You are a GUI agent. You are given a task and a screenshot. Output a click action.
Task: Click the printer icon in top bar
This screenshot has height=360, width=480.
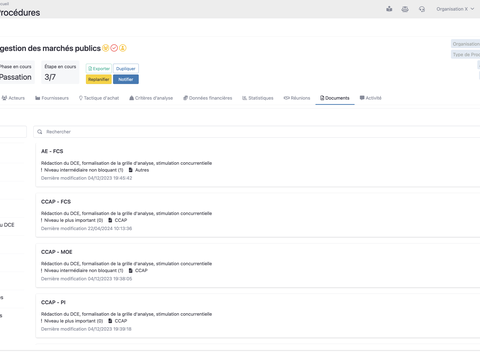tap(405, 9)
